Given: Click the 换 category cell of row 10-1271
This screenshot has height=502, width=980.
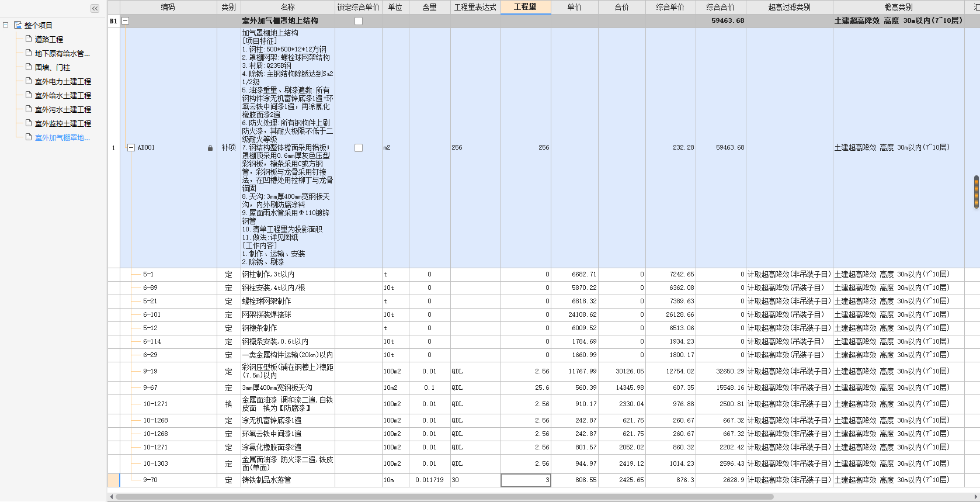Looking at the screenshot, I should [229, 404].
